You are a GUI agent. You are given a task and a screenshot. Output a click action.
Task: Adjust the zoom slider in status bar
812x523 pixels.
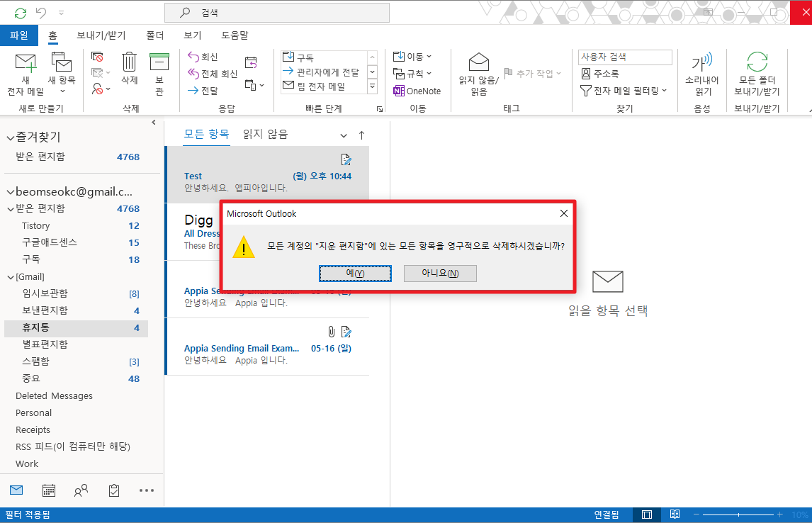[738, 514]
